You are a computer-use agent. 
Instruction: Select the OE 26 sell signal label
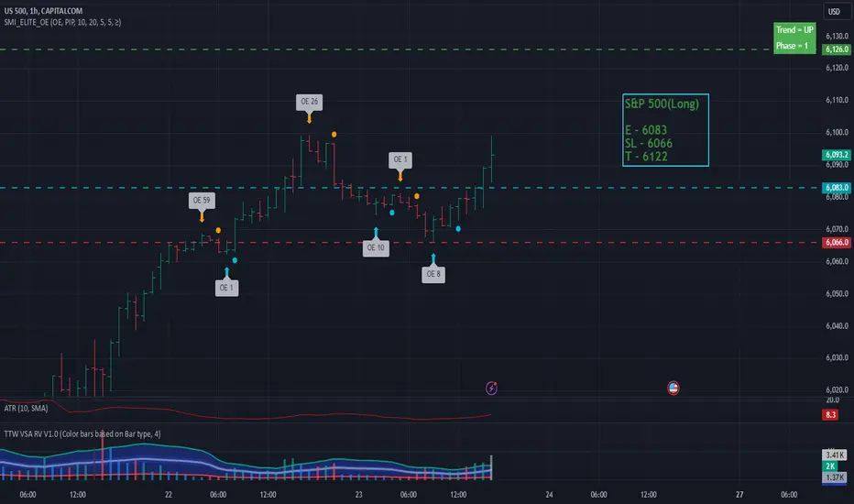(310, 102)
